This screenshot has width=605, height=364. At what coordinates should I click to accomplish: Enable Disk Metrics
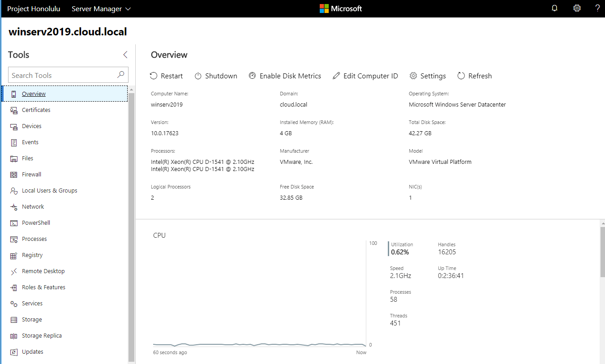pos(285,76)
